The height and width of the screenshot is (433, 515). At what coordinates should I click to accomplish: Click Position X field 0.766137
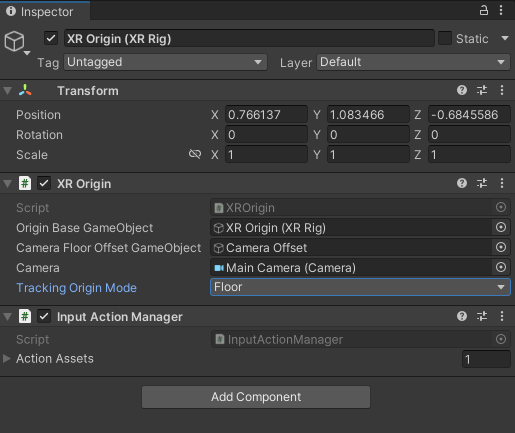click(x=266, y=115)
